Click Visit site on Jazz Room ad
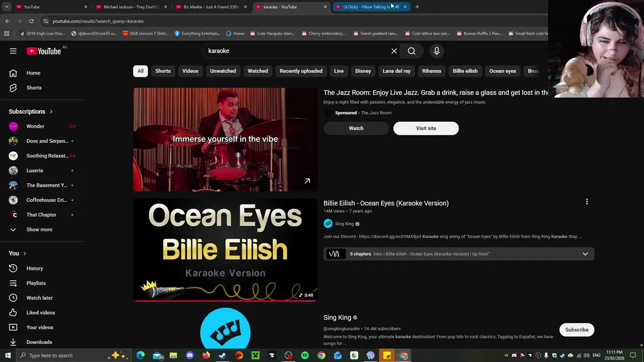 [426, 128]
